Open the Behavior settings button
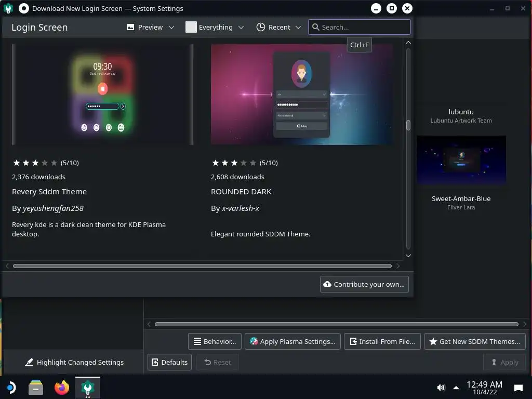532x399 pixels. [215, 341]
